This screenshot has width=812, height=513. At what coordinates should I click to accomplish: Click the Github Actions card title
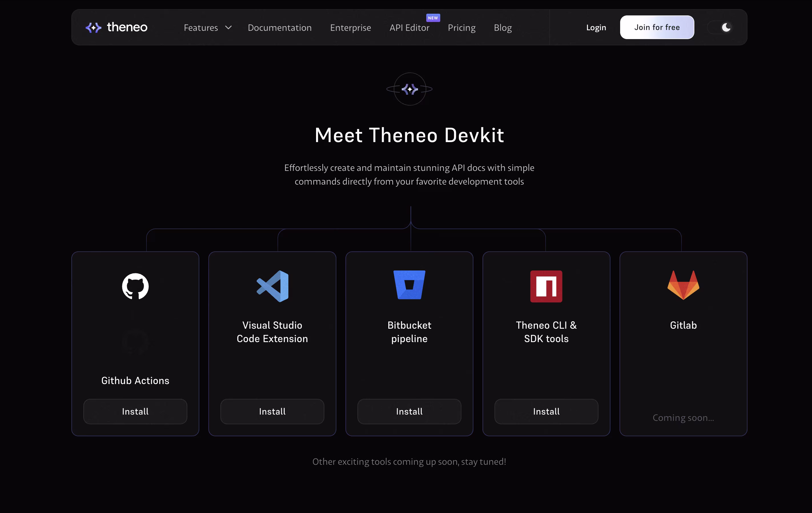coord(135,381)
